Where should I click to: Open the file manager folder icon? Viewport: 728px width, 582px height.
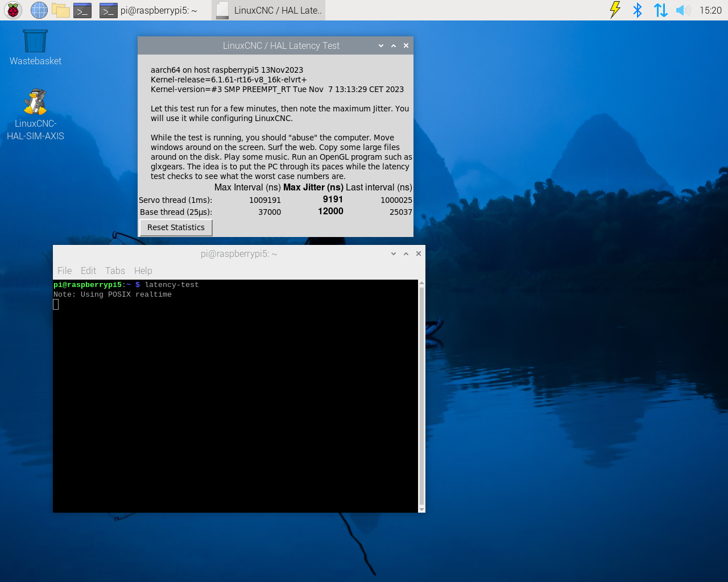[60, 10]
